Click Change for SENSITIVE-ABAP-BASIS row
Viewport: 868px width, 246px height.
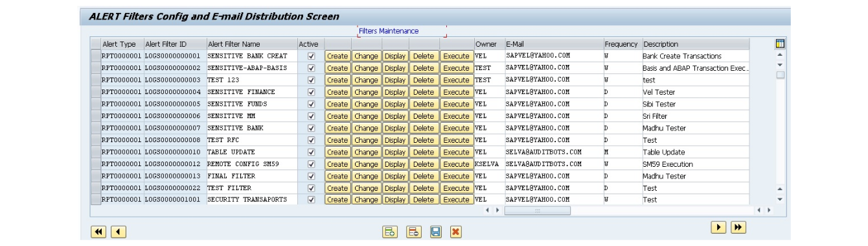(366, 68)
